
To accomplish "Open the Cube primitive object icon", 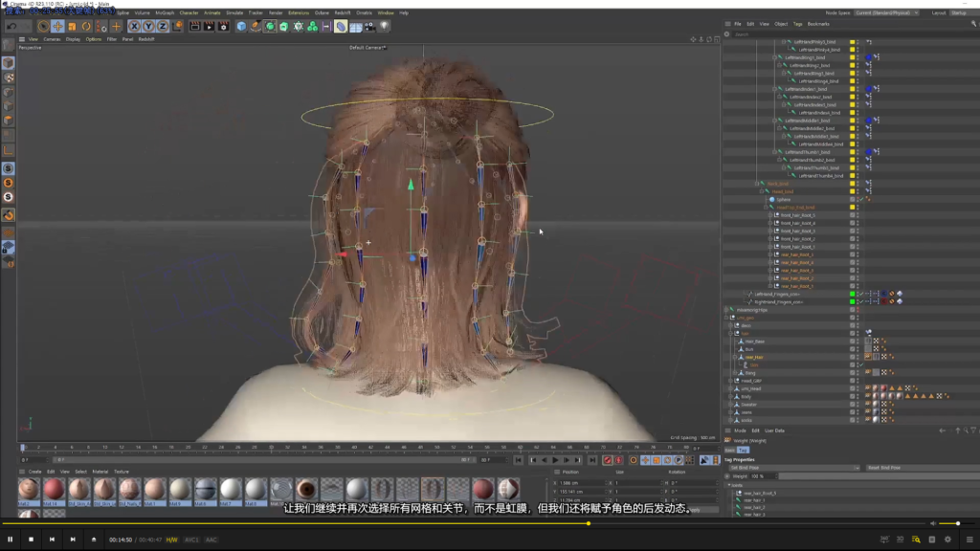I will 241,27.
